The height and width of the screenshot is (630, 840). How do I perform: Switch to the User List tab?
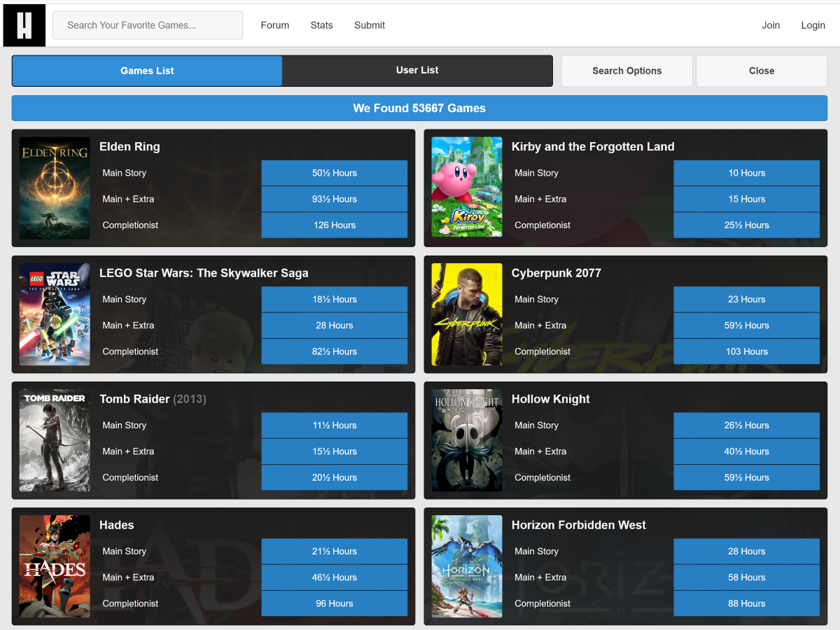point(417,70)
